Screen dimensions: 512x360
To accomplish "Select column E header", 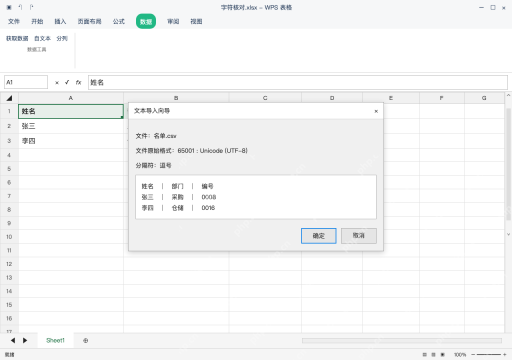I will pyautogui.click(x=391, y=98).
